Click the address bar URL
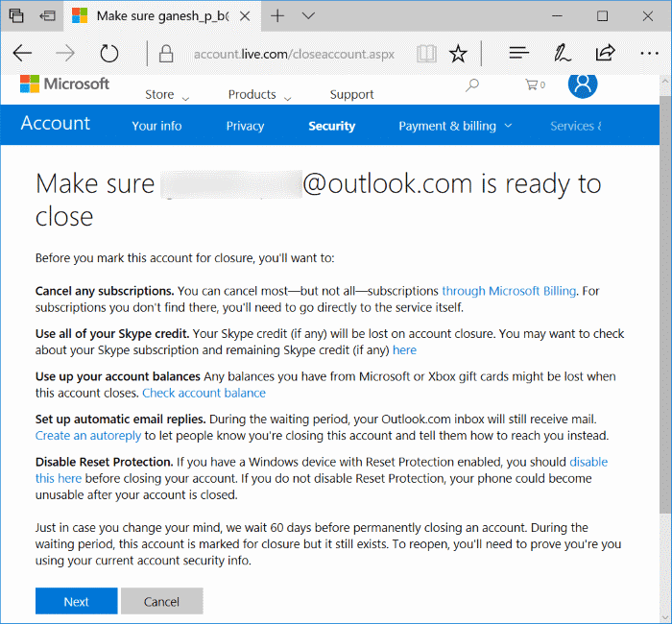Viewport: 672px width, 624px height. [x=294, y=54]
